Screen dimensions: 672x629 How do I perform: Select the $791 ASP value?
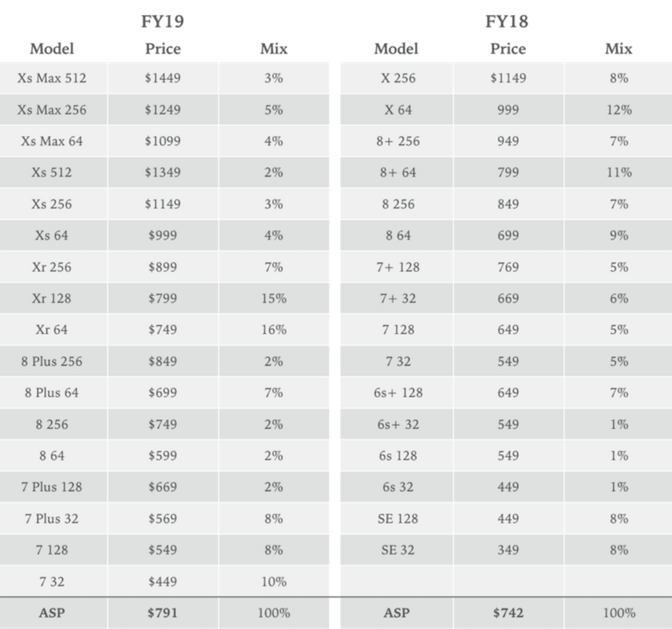[162, 613]
